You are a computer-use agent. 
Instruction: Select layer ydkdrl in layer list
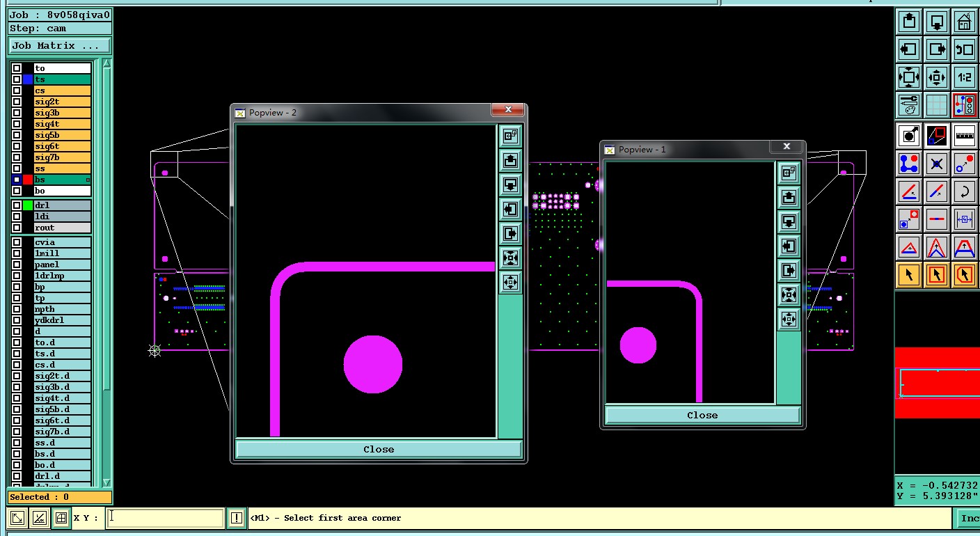[x=63, y=320]
